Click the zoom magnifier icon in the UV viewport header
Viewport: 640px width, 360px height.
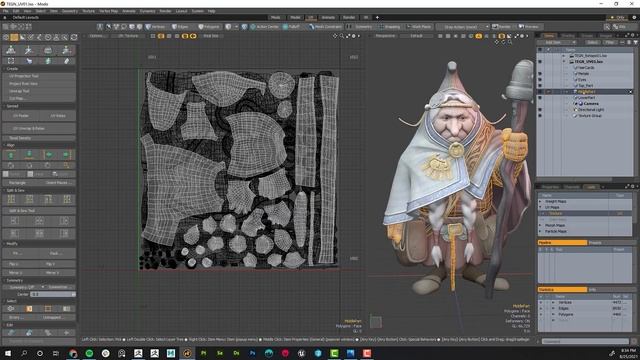point(342,36)
